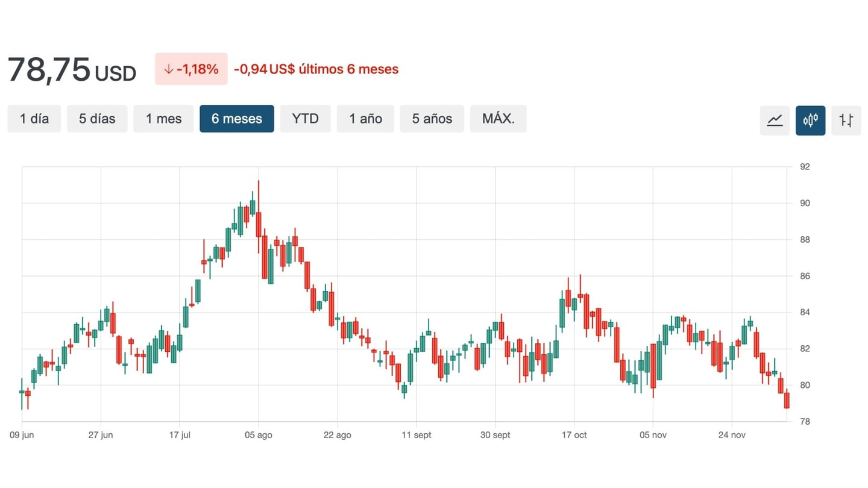Show the 1 año chart range

tap(365, 119)
